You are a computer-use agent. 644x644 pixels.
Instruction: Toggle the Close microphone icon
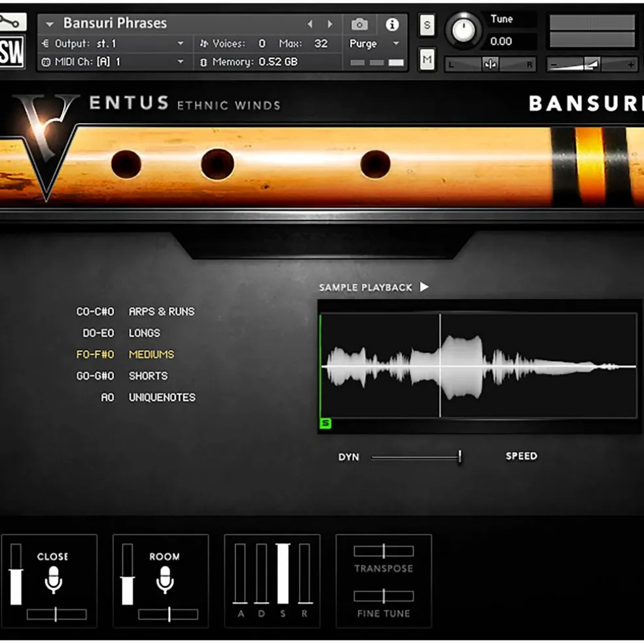(53, 579)
